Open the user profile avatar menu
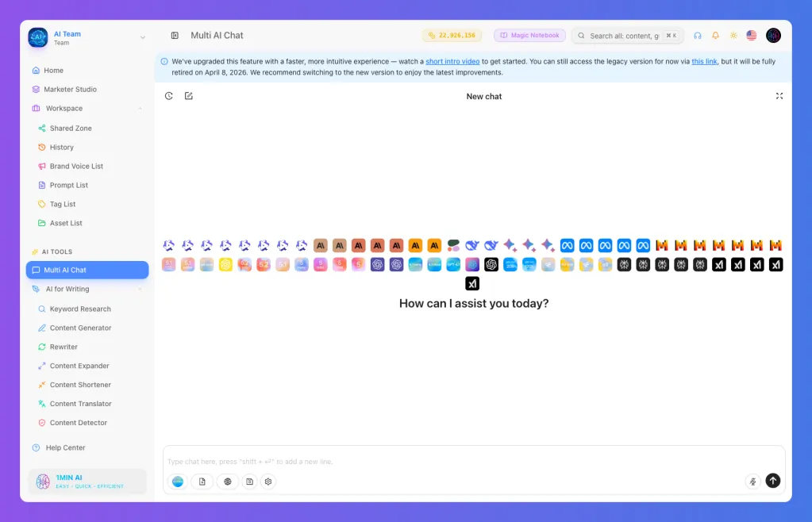 tap(773, 35)
